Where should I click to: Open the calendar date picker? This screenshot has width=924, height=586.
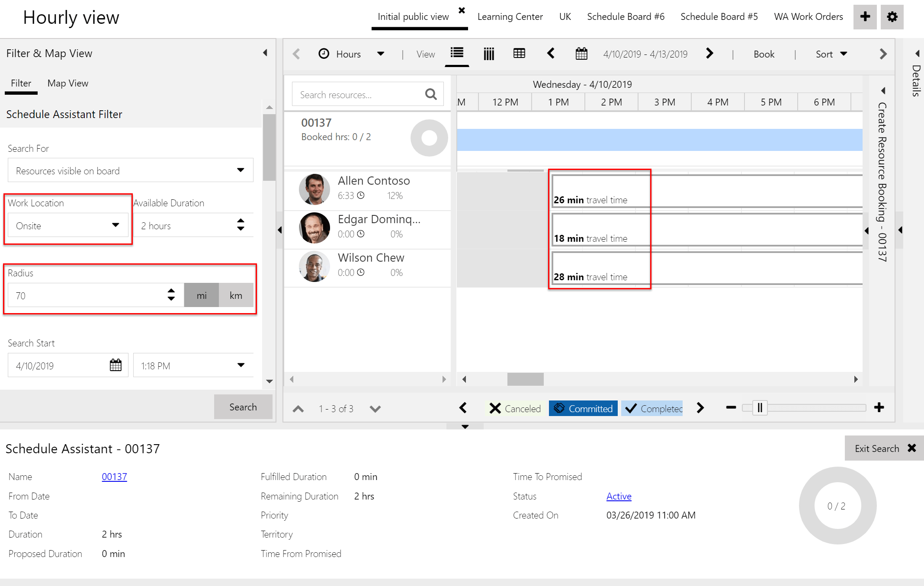[581, 54]
